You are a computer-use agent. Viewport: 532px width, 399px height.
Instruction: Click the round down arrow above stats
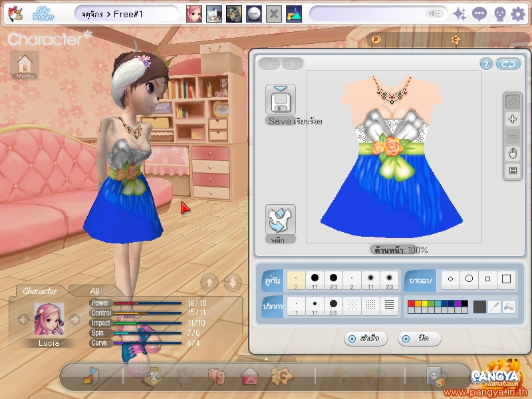(x=232, y=282)
